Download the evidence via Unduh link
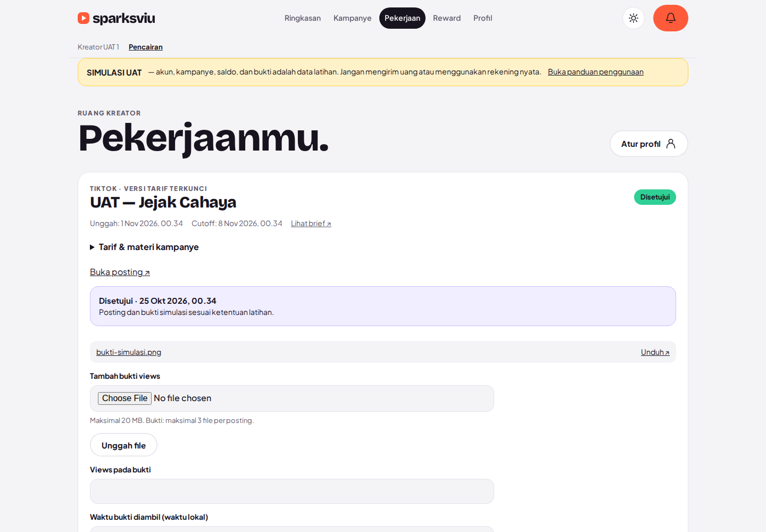 tap(655, 352)
